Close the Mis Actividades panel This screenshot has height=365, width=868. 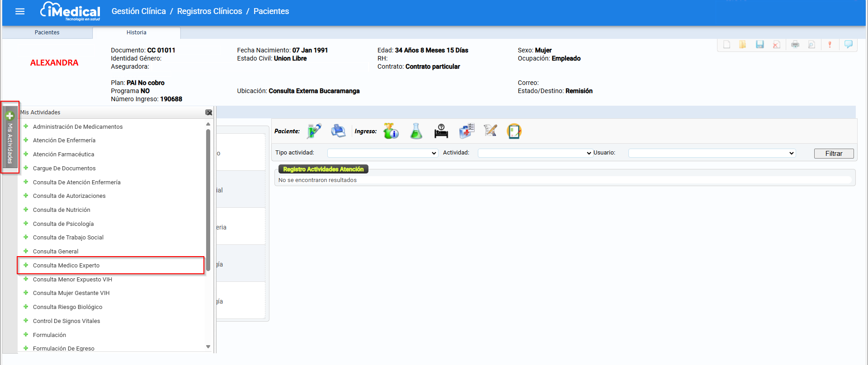[x=208, y=112]
